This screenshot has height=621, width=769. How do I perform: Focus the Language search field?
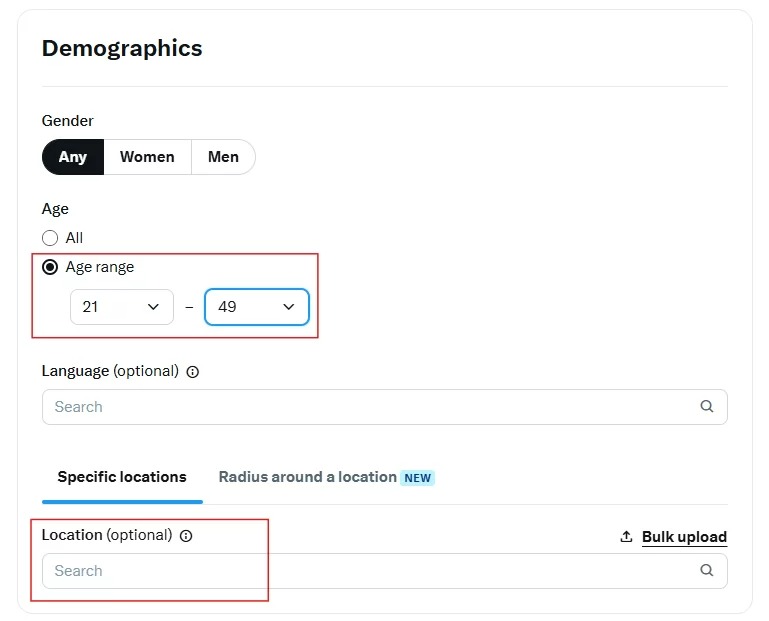pyautogui.click(x=370, y=407)
